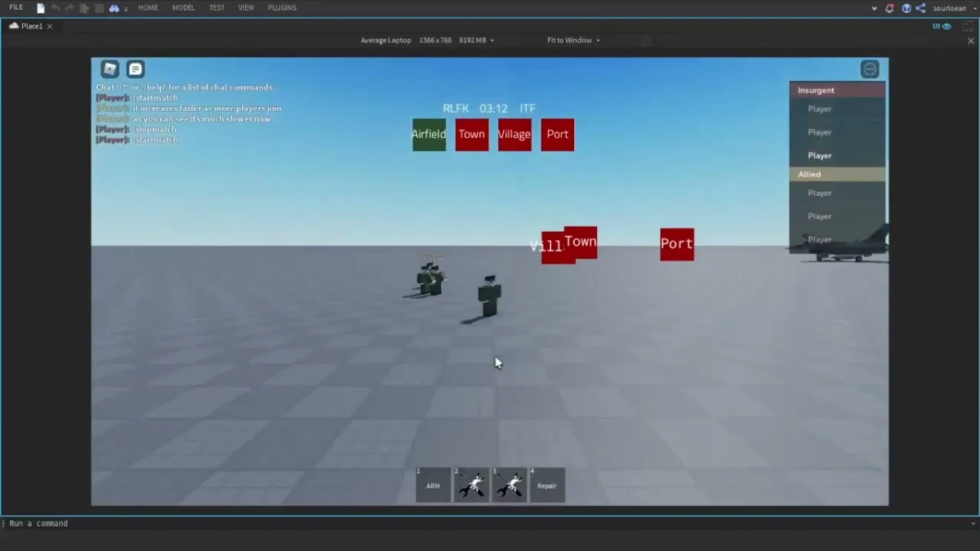Screen dimensions: 980x551
Task: Toggle the in-game chat bubble icon
Action: [136, 69]
